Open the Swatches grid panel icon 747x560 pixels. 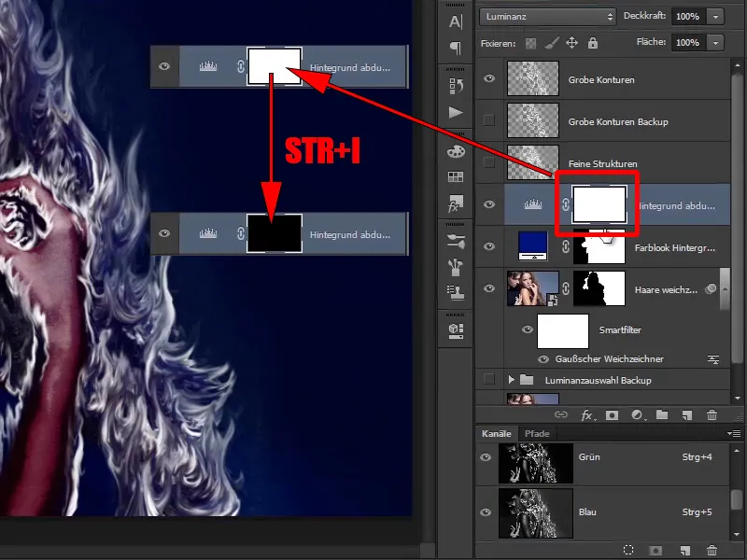tap(456, 177)
